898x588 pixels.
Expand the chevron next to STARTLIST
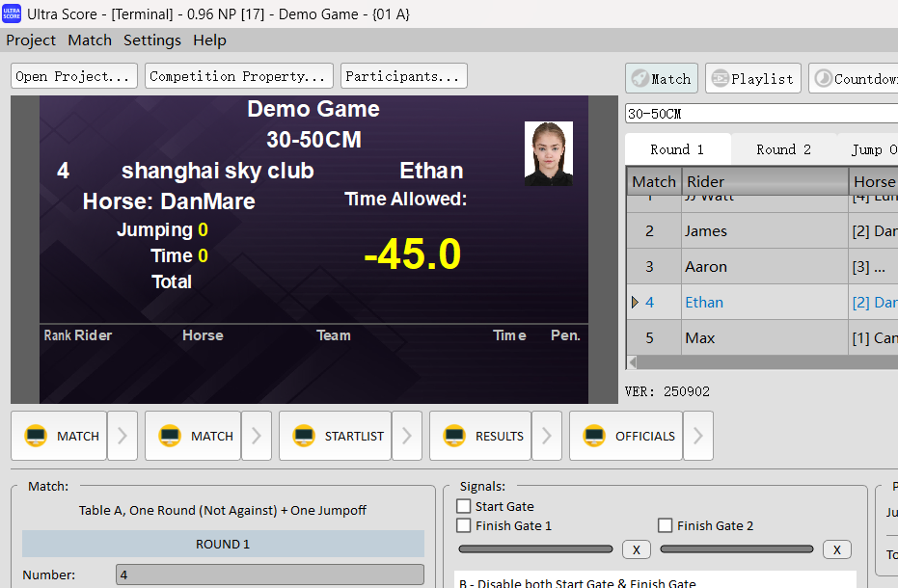(406, 436)
